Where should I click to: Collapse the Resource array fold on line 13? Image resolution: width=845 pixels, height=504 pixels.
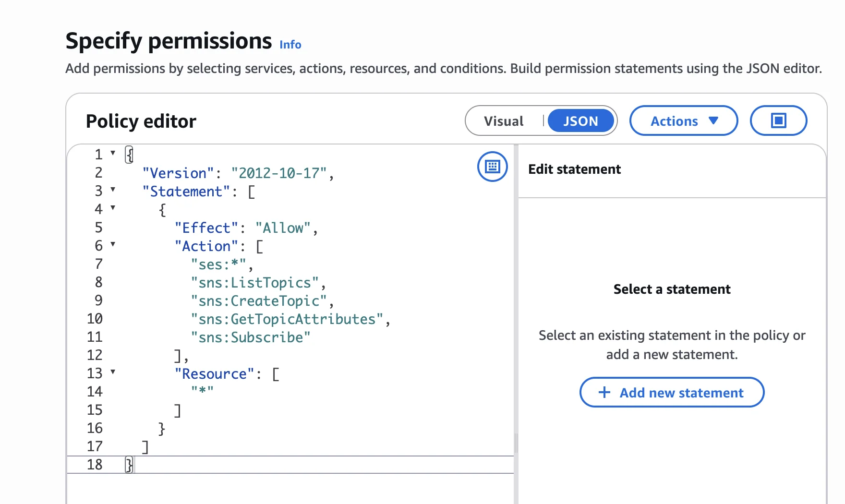pos(113,372)
